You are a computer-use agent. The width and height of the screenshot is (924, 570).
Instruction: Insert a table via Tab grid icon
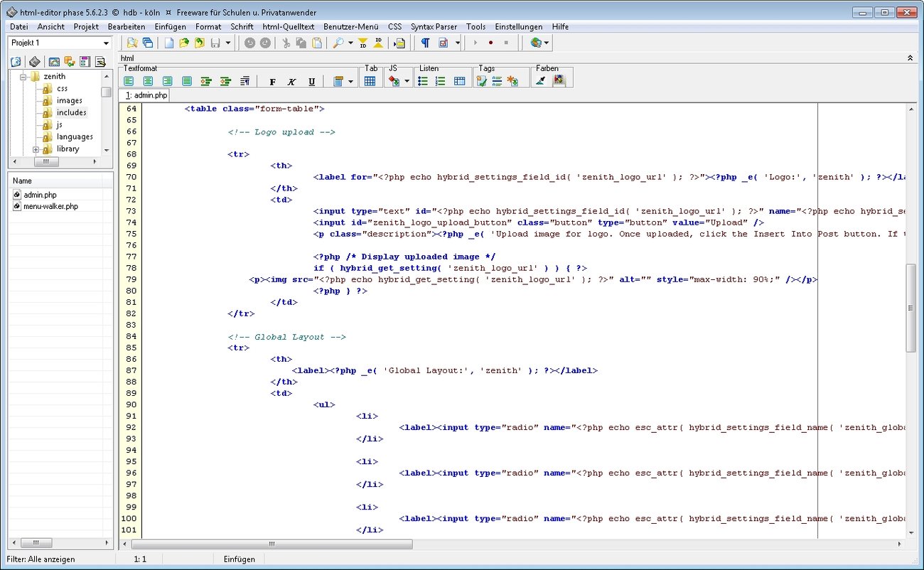coord(370,81)
